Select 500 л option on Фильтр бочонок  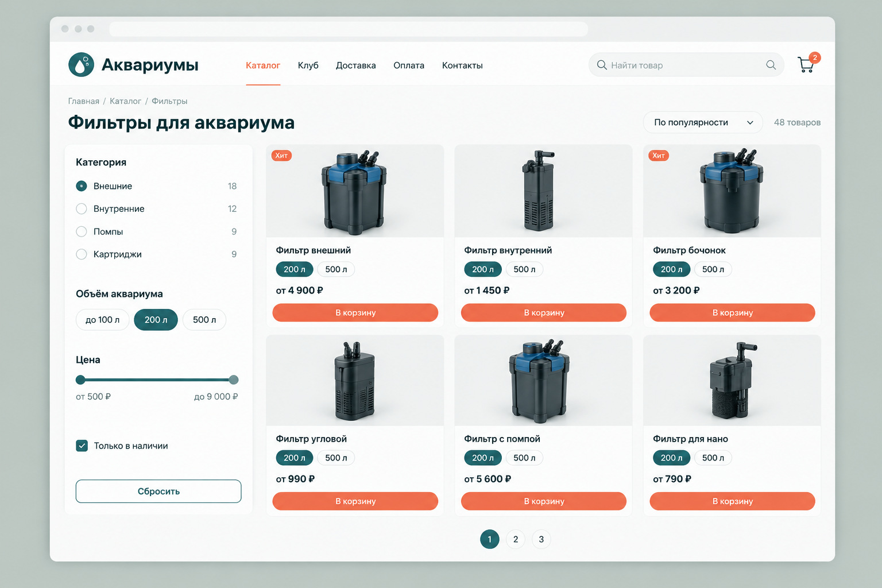[x=713, y=269]
